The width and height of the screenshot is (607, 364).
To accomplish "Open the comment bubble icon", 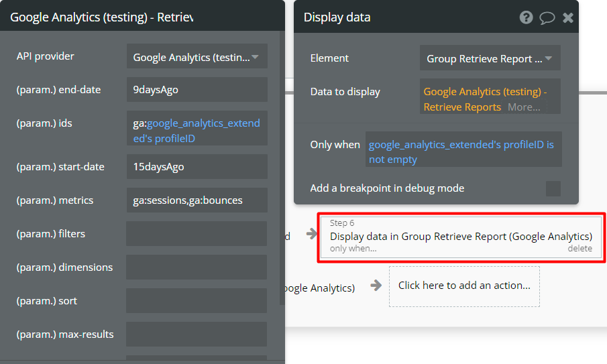I will pos(547,18).
